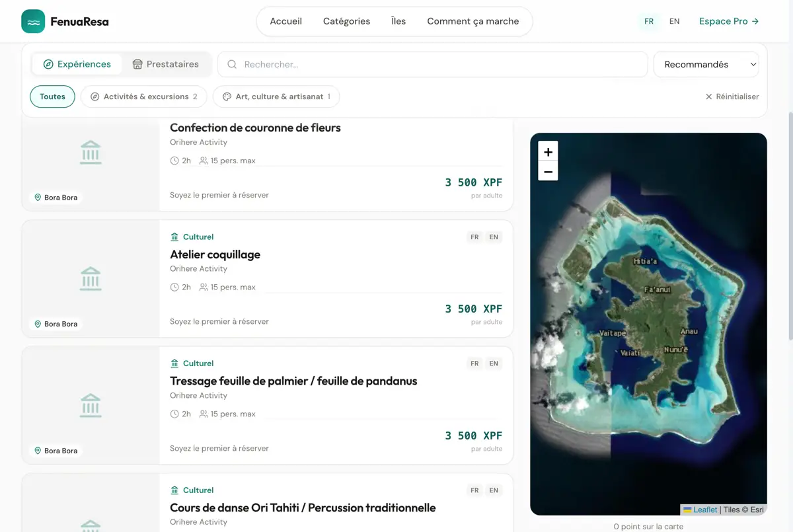Open the Accueil menu item
The height and width of the screenshot is (532, 793).
(x=286, y=21)
